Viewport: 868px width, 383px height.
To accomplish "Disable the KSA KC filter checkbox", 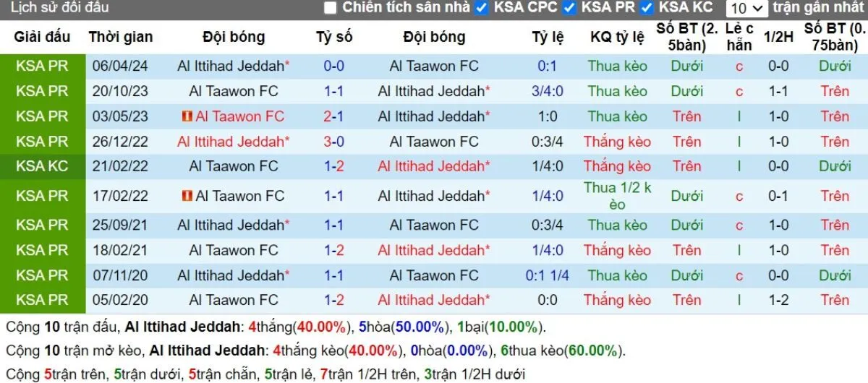I will (647, 8).
